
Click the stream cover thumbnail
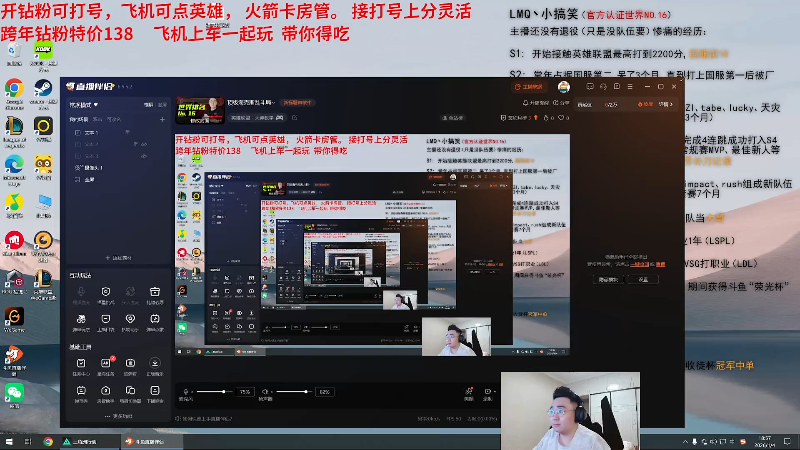coord(200,110)
